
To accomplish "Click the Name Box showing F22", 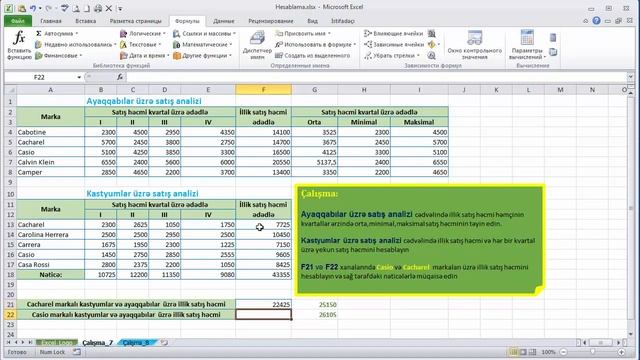I will click(40, 77).
